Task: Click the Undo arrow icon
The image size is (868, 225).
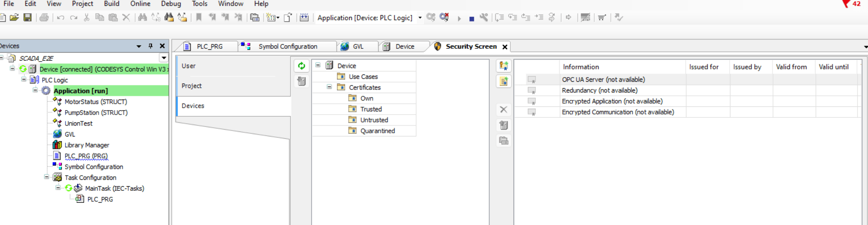Action: (x=60, y=17)
